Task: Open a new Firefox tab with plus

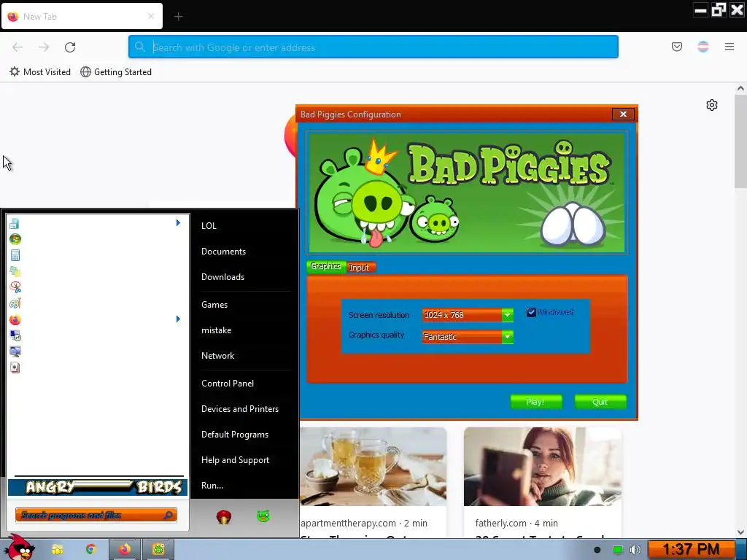Action: tap(178, 17)
